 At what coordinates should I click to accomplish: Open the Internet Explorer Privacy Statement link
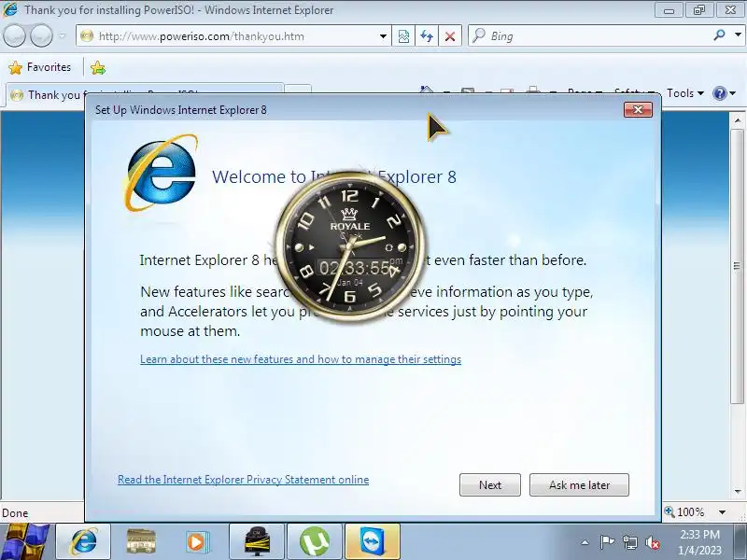pyautogui.click(x=244, y=480)
